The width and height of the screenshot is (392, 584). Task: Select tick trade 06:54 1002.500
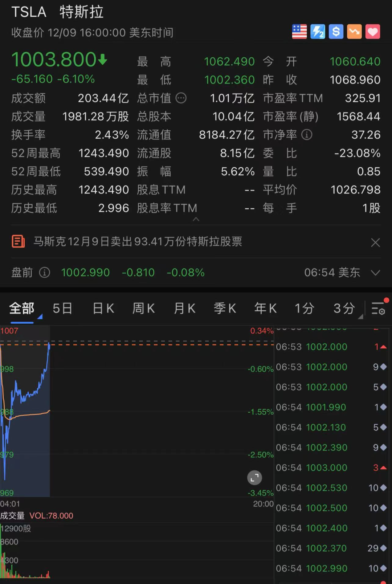click(331, 508)
